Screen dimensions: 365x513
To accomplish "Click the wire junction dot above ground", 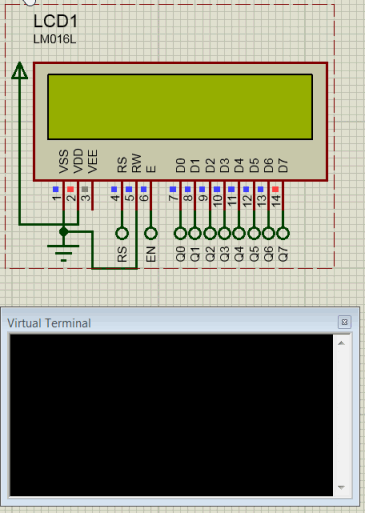I will click(x=63, y=232).
